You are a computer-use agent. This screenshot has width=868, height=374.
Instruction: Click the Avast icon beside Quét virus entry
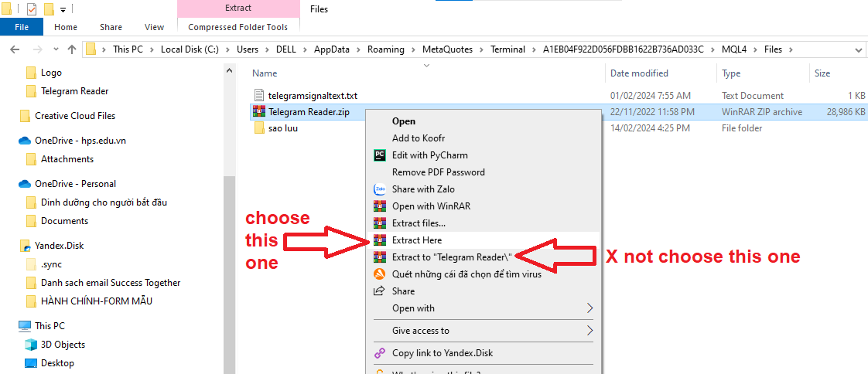[x=380, y=274]
